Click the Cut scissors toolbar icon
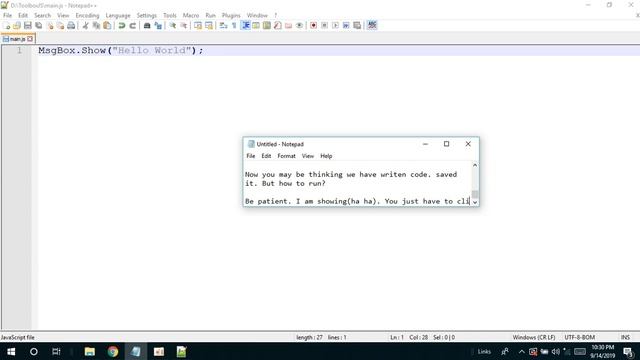 coord(85,26)
